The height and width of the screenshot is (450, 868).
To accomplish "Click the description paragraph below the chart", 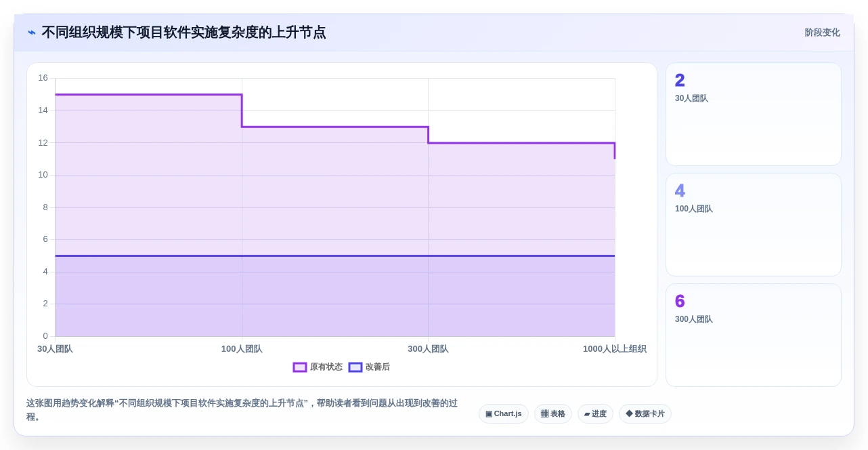I will pyautogui.click(x=242, y=410).
